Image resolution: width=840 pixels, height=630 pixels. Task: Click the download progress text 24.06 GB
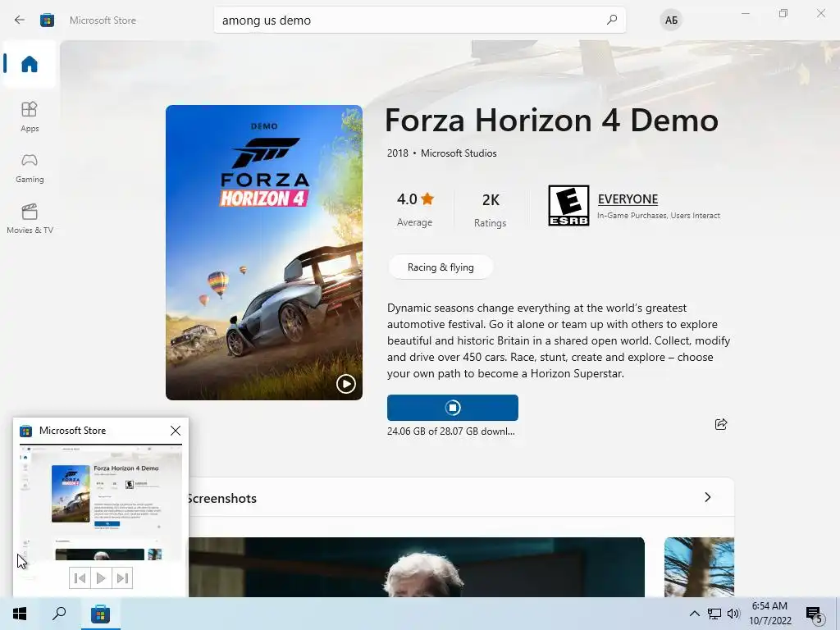click(450, 431)
